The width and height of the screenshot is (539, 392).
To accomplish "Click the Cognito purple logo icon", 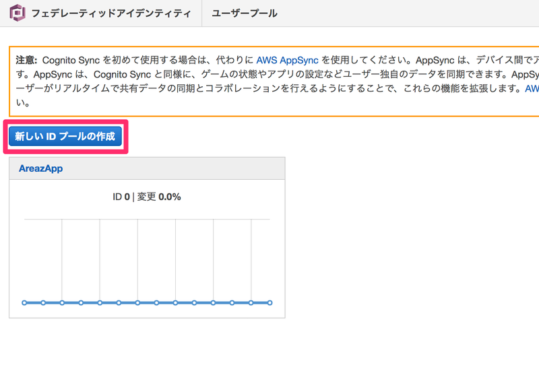I will (18, 13).
